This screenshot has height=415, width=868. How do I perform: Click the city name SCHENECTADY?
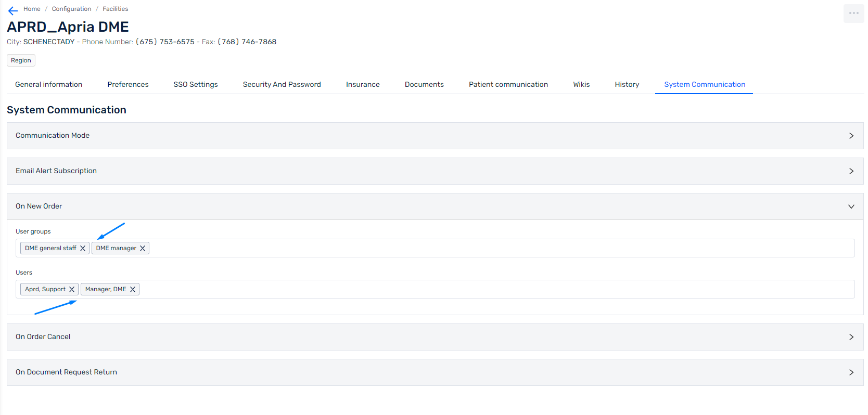(x=49, y=42)
